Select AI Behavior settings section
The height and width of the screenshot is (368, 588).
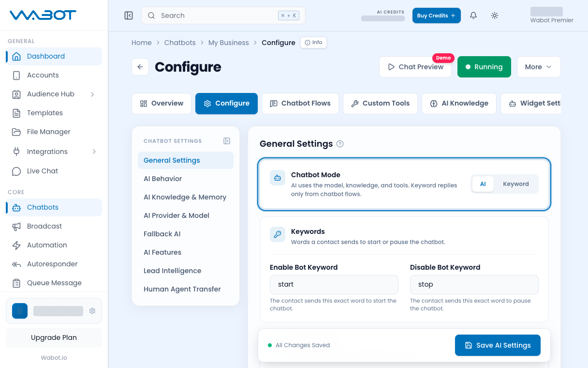coord(186,179)
